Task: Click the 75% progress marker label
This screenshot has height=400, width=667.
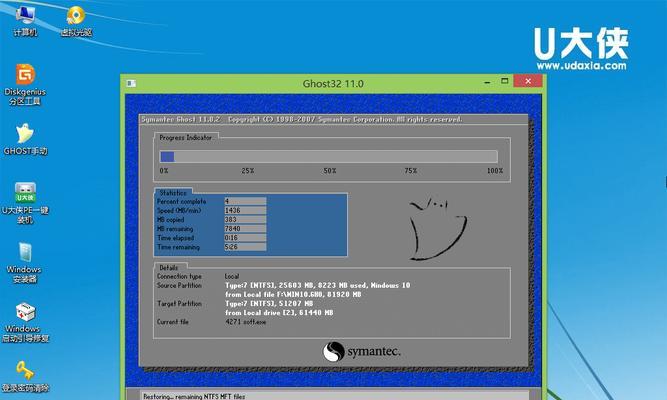Action: pos(410,171)
